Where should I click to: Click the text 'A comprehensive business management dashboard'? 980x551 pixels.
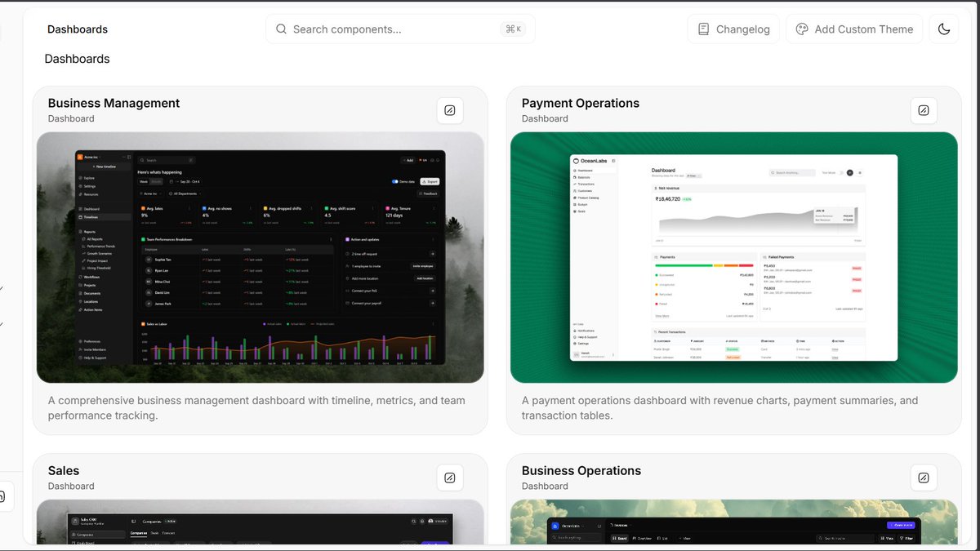176,401
